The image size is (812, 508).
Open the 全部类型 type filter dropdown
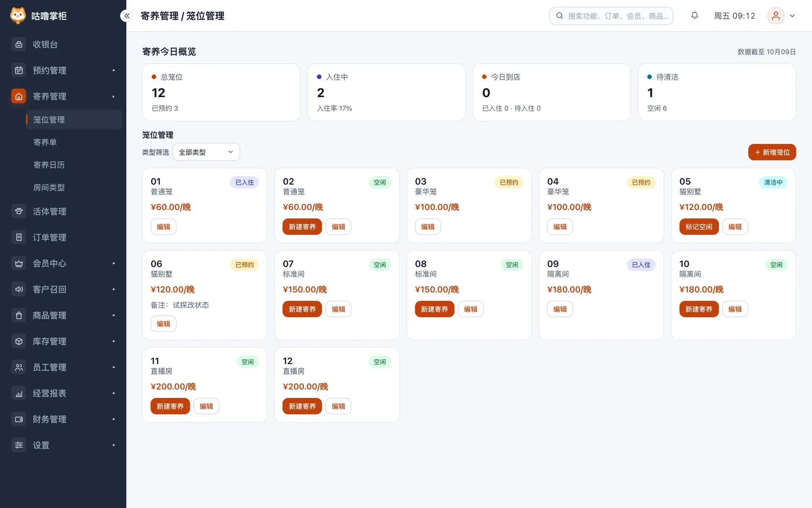point(206,152)
